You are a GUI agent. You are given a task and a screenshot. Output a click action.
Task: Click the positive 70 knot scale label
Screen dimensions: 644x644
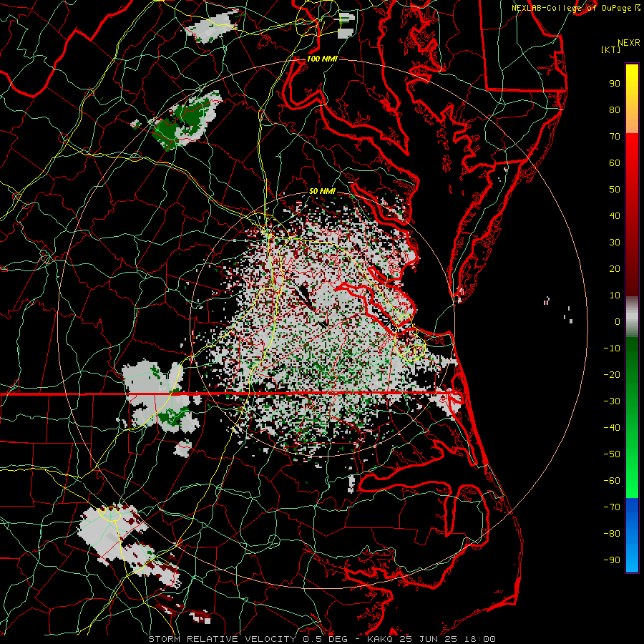click(615, 137)
